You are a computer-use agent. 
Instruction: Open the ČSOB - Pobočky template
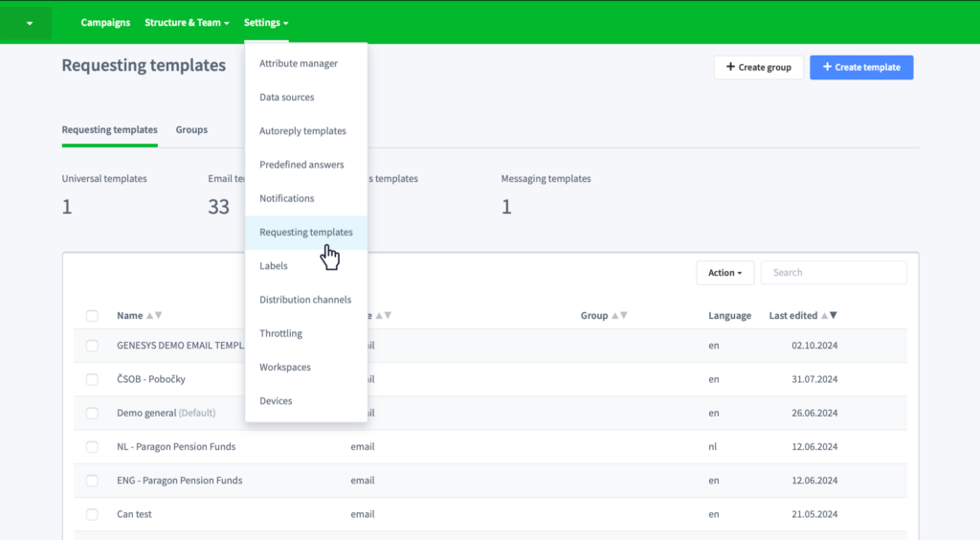tap(150, 379)
